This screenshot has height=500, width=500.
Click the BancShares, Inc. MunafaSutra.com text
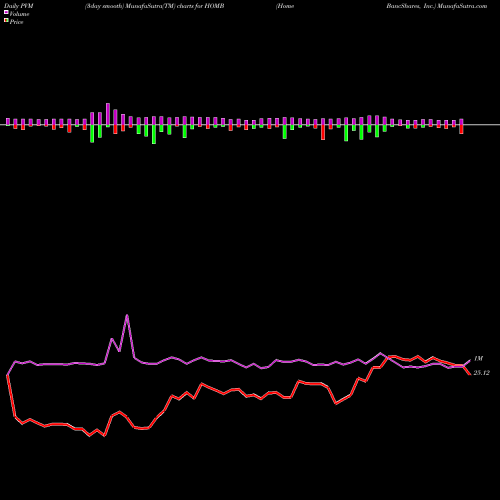pos(437,6)
